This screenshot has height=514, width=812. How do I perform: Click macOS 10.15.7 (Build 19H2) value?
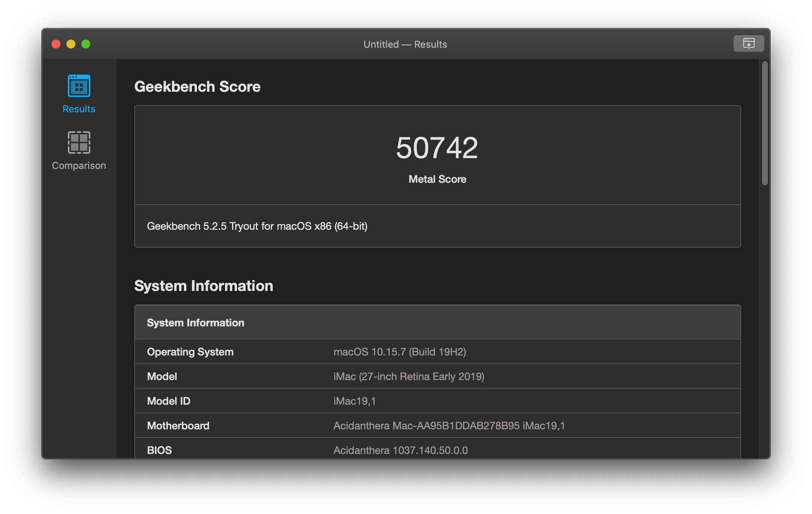400,352
